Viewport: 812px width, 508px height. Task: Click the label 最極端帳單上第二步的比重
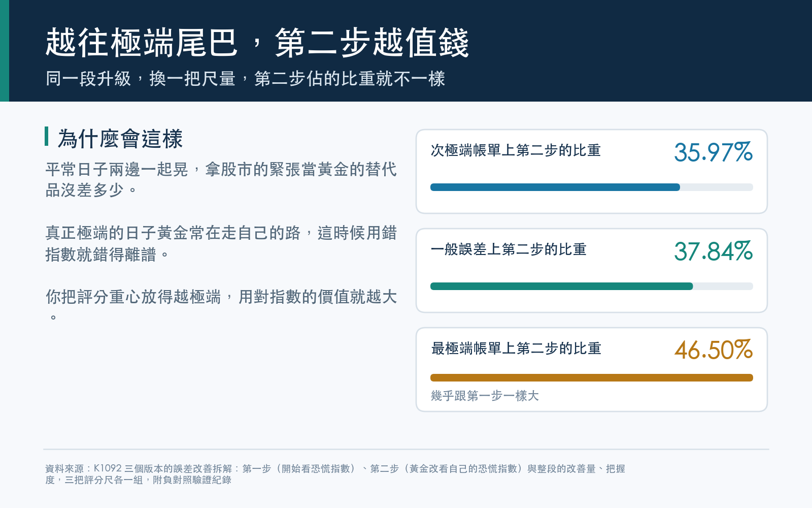pos(516,348)
